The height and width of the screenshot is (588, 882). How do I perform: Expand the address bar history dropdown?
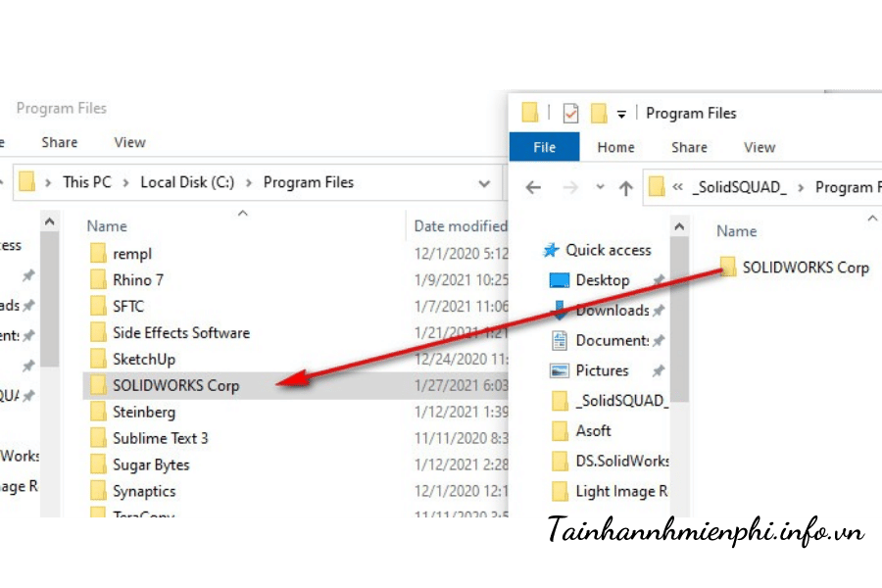[x=484, y=183]
